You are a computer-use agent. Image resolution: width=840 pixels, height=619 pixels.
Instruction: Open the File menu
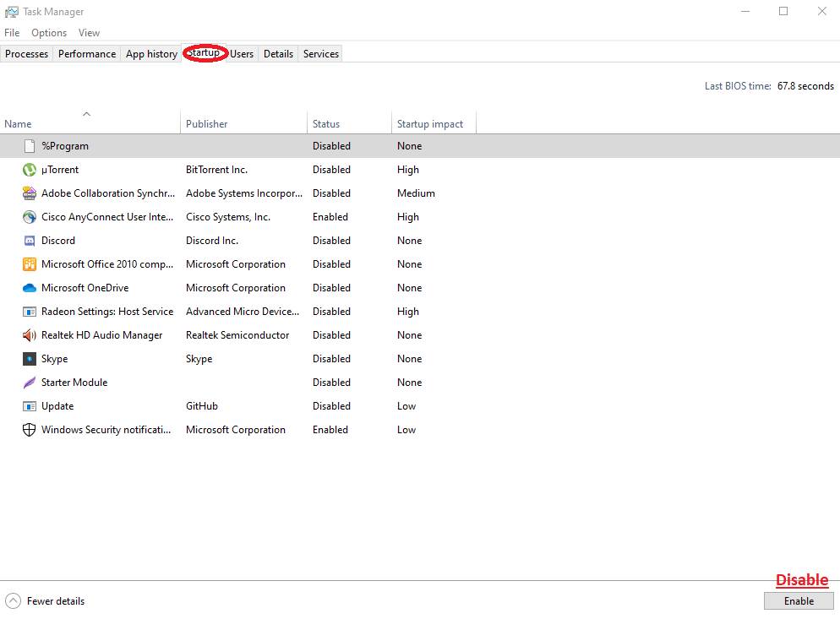click(12, 33)
